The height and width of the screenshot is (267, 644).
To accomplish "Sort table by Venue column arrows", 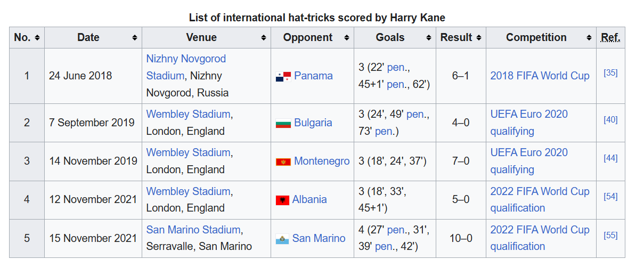I will pos(264,38).
